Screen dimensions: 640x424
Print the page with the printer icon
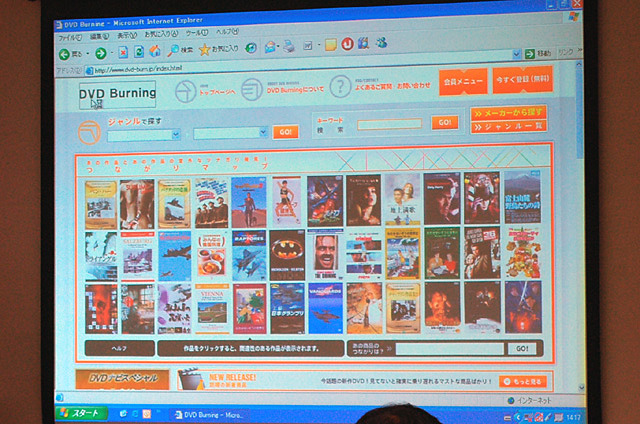click(289, 47)
